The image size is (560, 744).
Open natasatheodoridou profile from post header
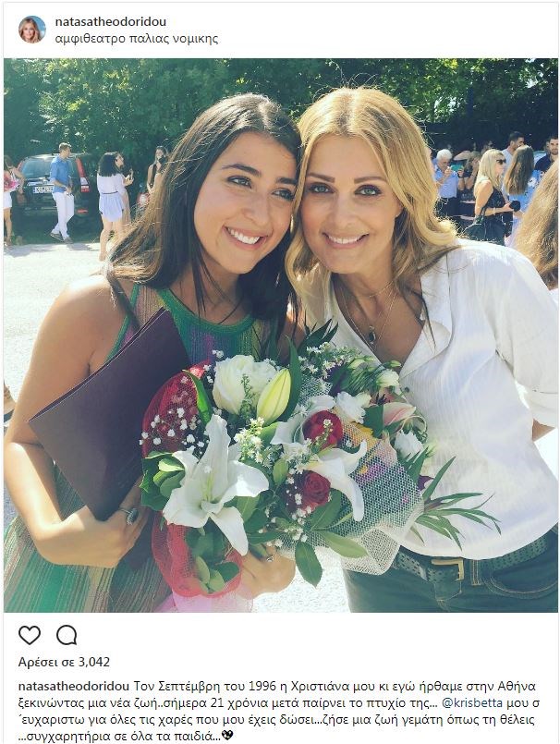(111, 22)
